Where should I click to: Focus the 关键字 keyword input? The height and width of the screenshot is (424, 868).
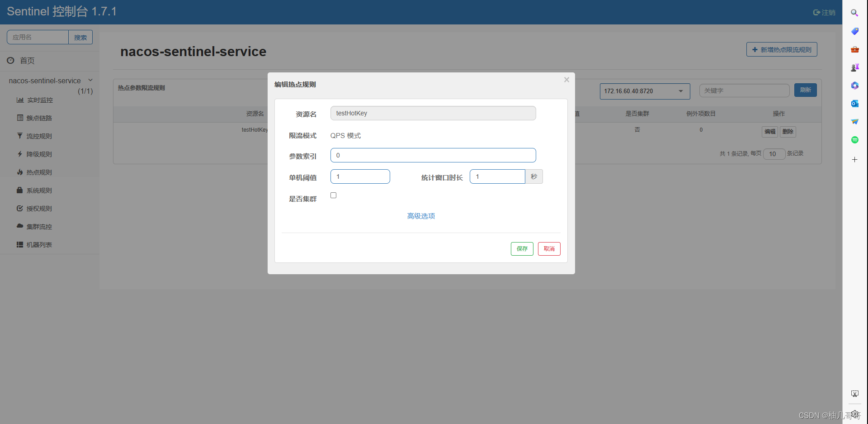click(745, 91)
